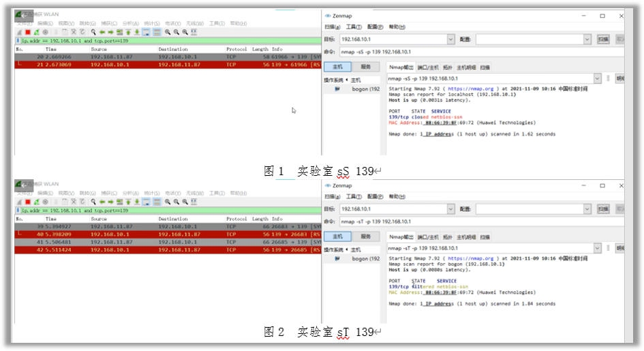Expand scan output dropdown in -sS Zenmap

[x=597, y=78]
